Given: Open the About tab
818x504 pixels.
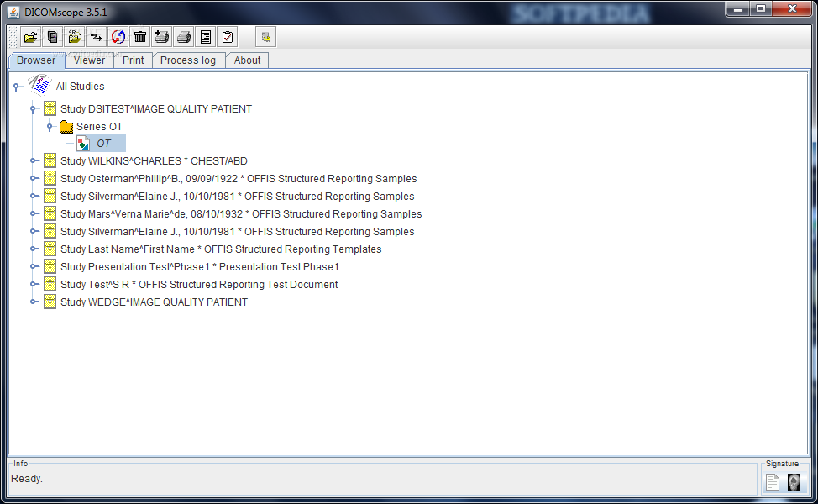Looking at the screenshot, I should (247, 60).
